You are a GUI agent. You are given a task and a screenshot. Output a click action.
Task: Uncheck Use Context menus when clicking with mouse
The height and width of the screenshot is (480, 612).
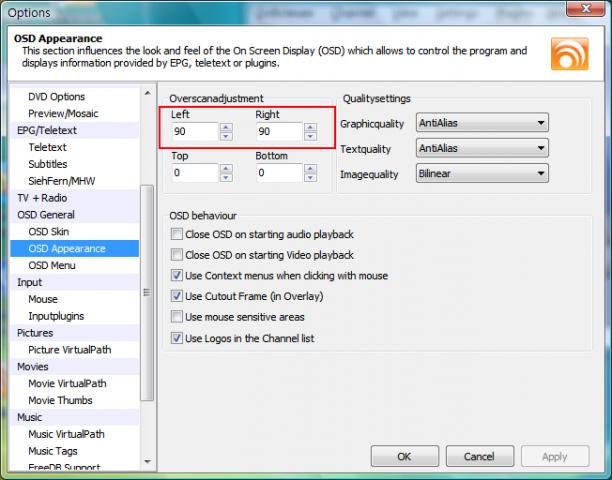[176, 276]
